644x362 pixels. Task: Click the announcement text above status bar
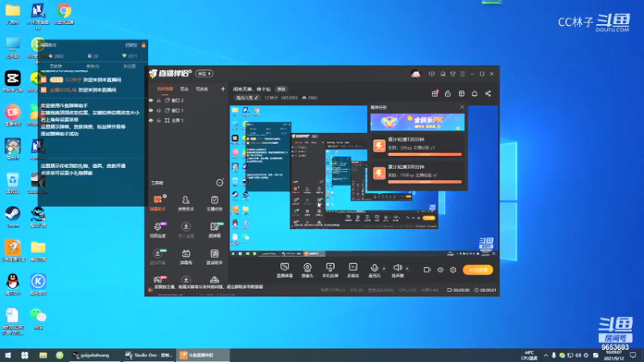208,287
